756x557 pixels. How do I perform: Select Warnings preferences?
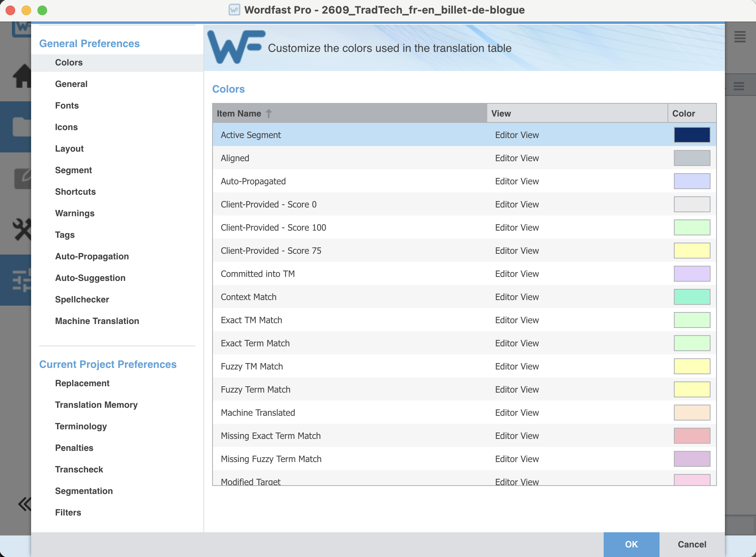pyautogui.click(x=75, y=213)
